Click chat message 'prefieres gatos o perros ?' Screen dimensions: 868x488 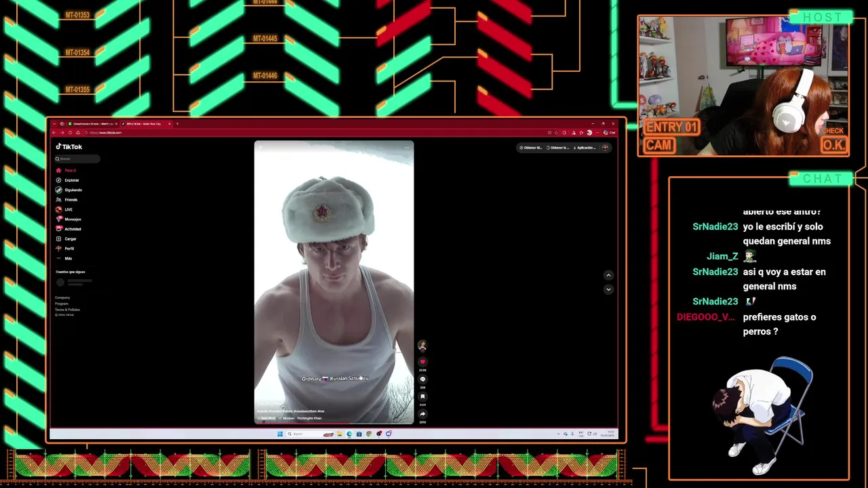tap(779, 324)
